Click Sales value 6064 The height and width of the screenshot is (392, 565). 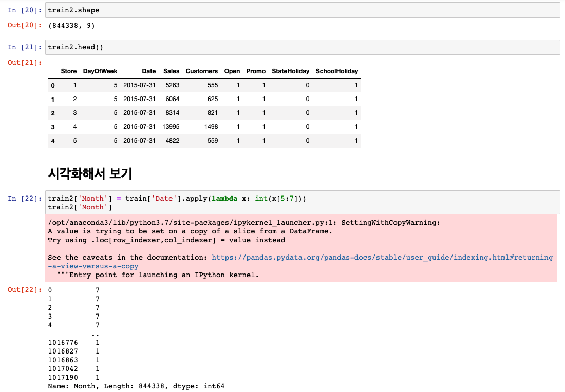coord(173,99)
